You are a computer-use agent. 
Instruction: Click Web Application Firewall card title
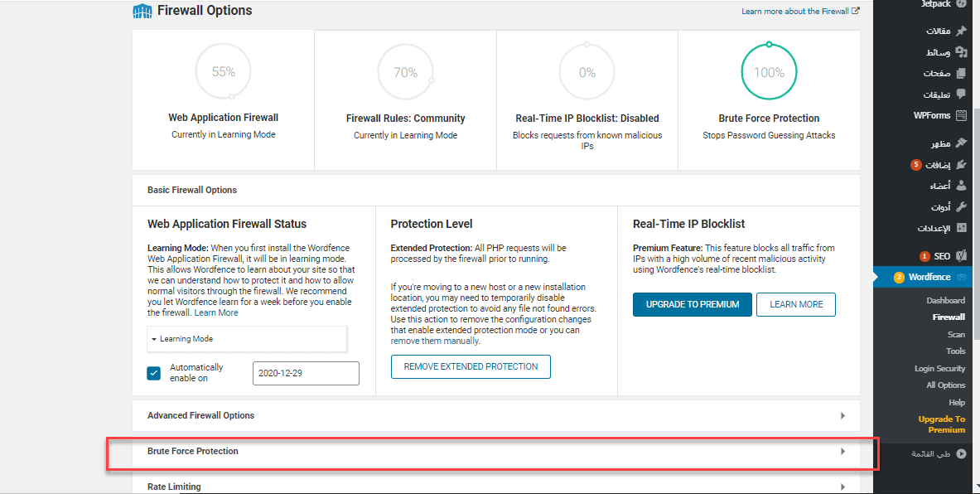click(x=223, y=117)
